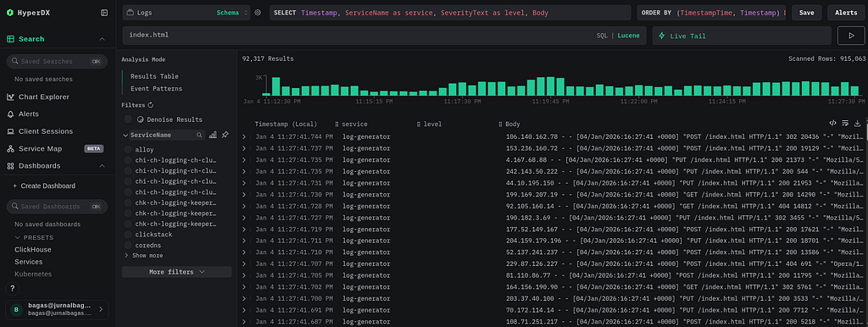
Task: Expand log row at 11:27:41.744 PM
Action: (x=244, y=136)
